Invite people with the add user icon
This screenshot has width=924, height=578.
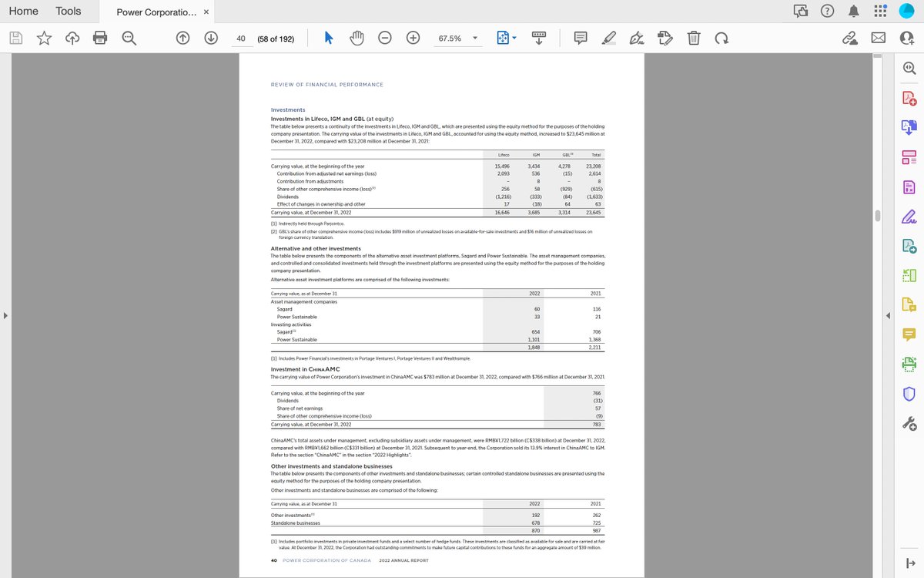pos(906,38)
